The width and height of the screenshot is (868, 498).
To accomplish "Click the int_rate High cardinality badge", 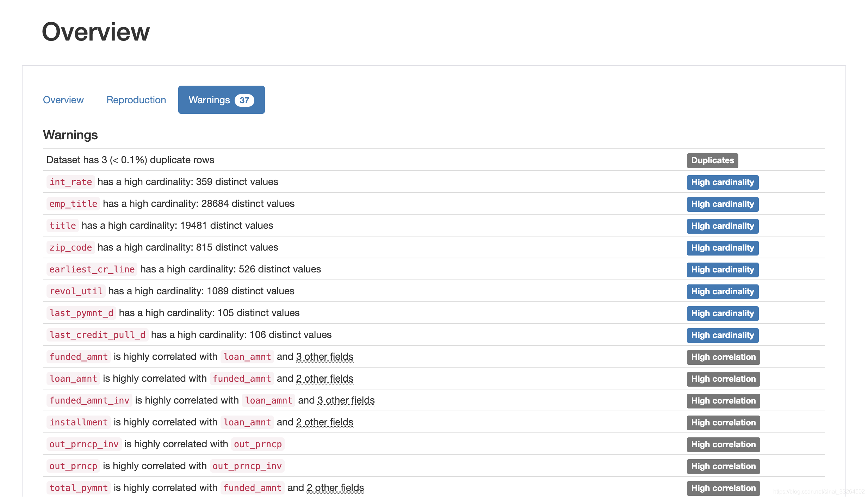I will [x=722, y=182].
